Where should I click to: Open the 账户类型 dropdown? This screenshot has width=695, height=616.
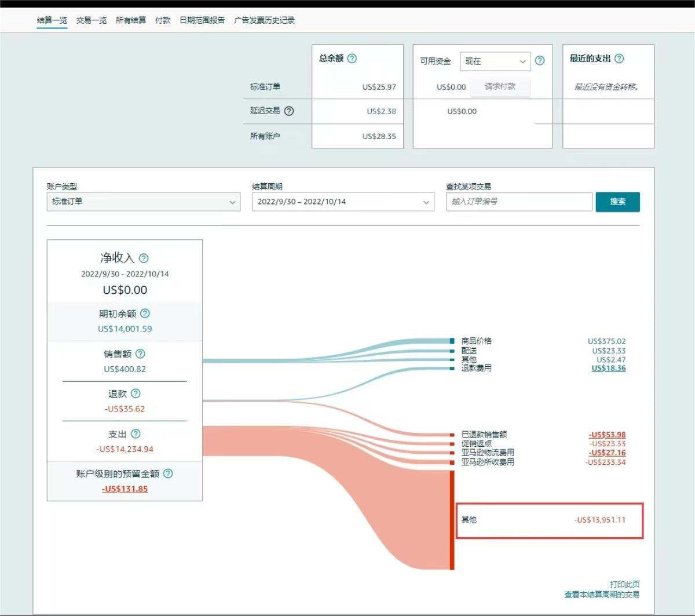144,202
